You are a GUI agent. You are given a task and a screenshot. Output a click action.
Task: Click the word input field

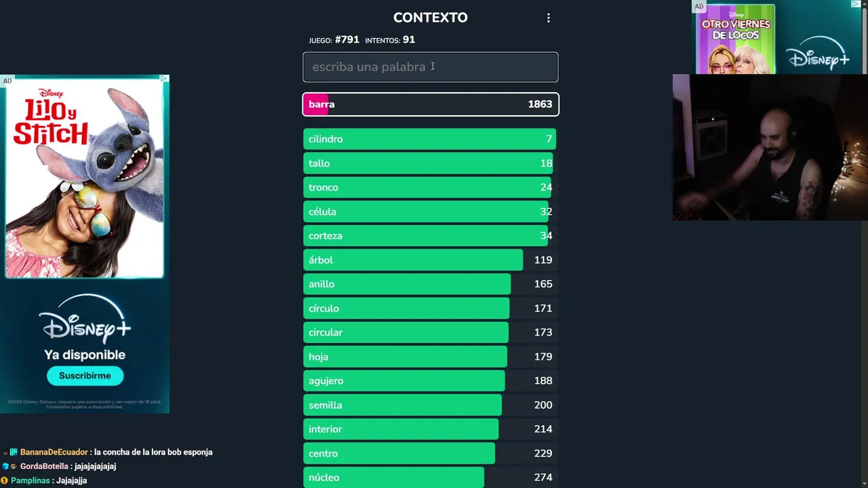(x=430, y=67)
